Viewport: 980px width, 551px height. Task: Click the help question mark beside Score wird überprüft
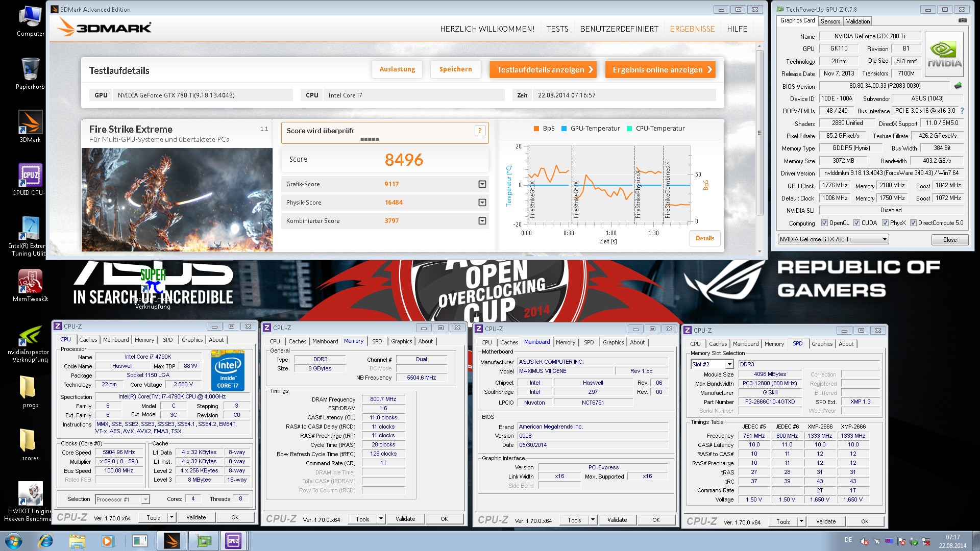coord(480,131)
